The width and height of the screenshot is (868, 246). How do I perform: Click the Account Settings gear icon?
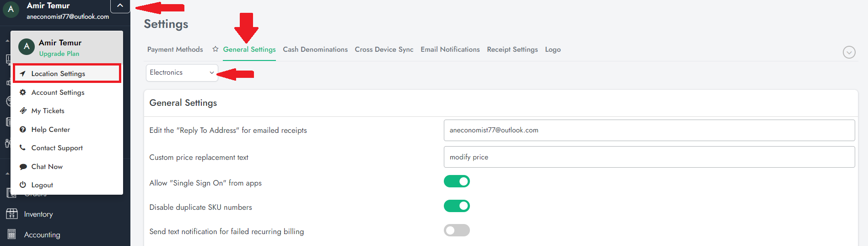22,93
